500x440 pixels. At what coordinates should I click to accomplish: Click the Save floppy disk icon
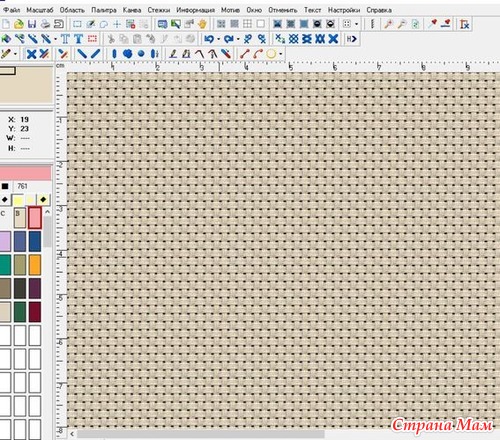tap(32, 24)
